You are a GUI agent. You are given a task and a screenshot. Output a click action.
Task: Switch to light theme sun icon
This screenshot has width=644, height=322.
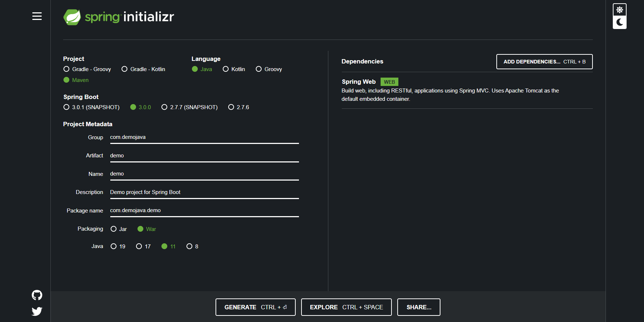tap(620, 10)
